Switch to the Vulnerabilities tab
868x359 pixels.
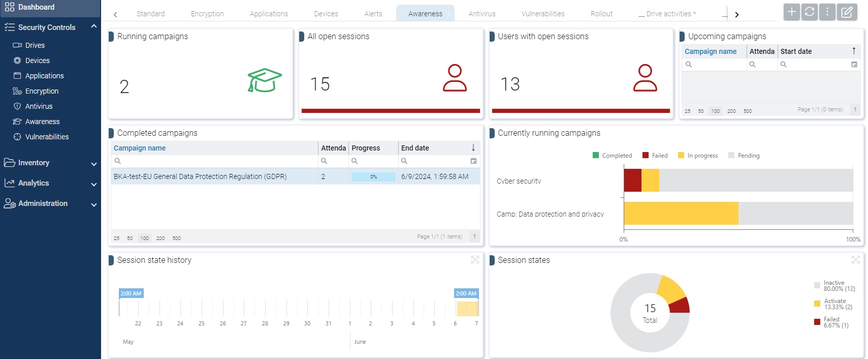[x=542, y=14]
